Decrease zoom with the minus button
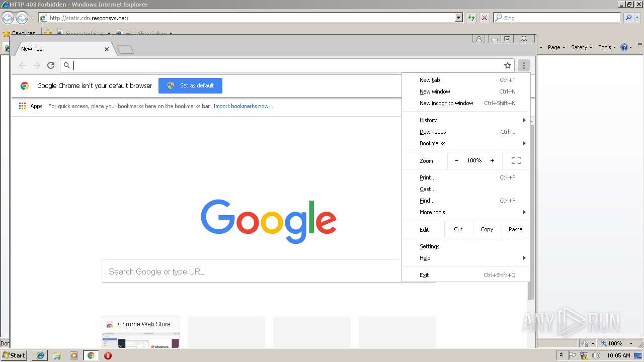644x362 pixels. point(457,160)
